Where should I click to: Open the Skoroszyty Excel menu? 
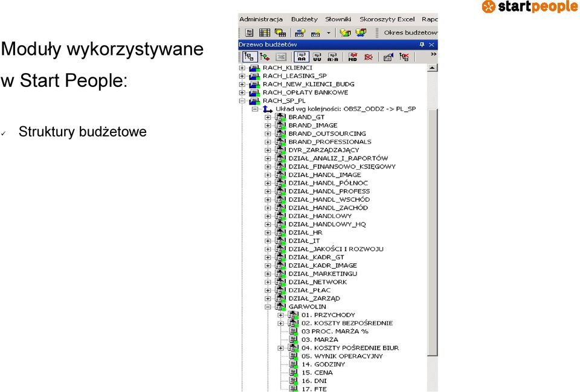coord(387,19)
